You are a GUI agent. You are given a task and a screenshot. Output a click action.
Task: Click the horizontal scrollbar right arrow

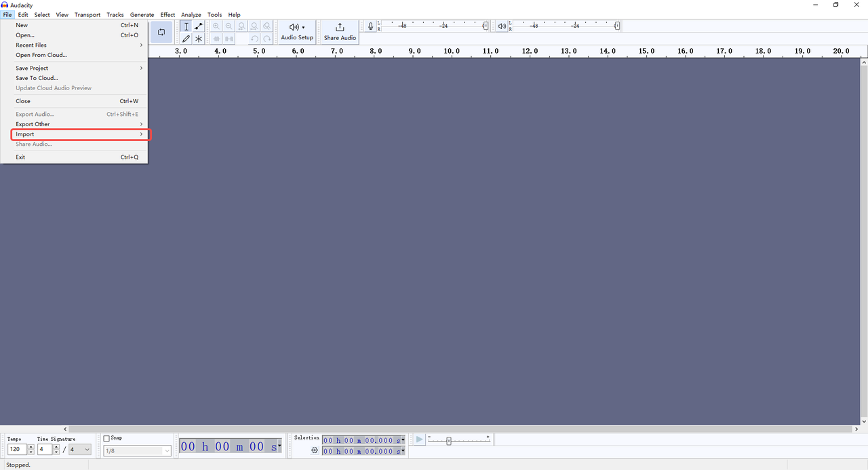(857, 429)
